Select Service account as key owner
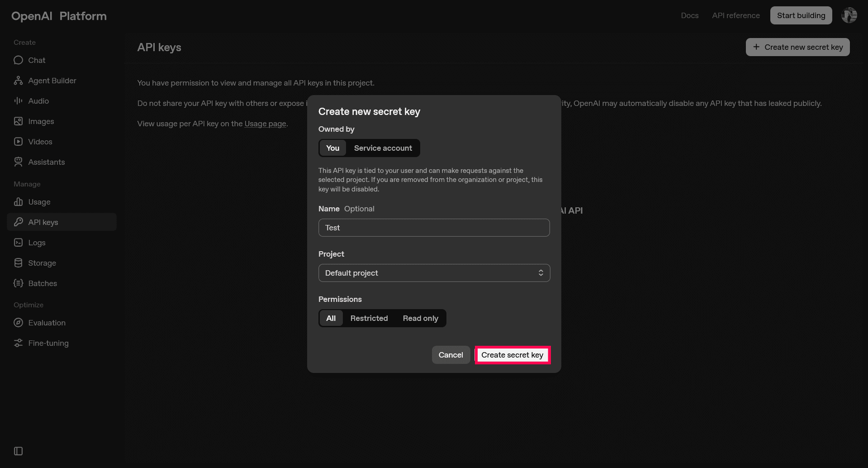Viewport: 868px width, 468px height. (383, 148)
